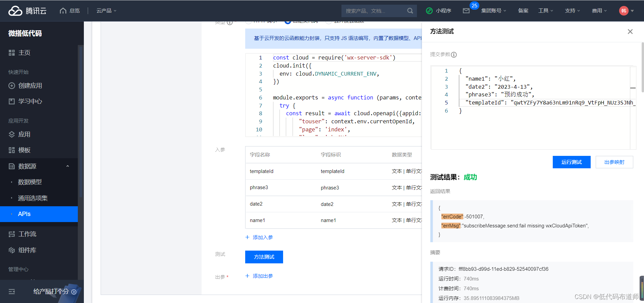
Task: Open 备案 in top bar
Action: point(523,11)
